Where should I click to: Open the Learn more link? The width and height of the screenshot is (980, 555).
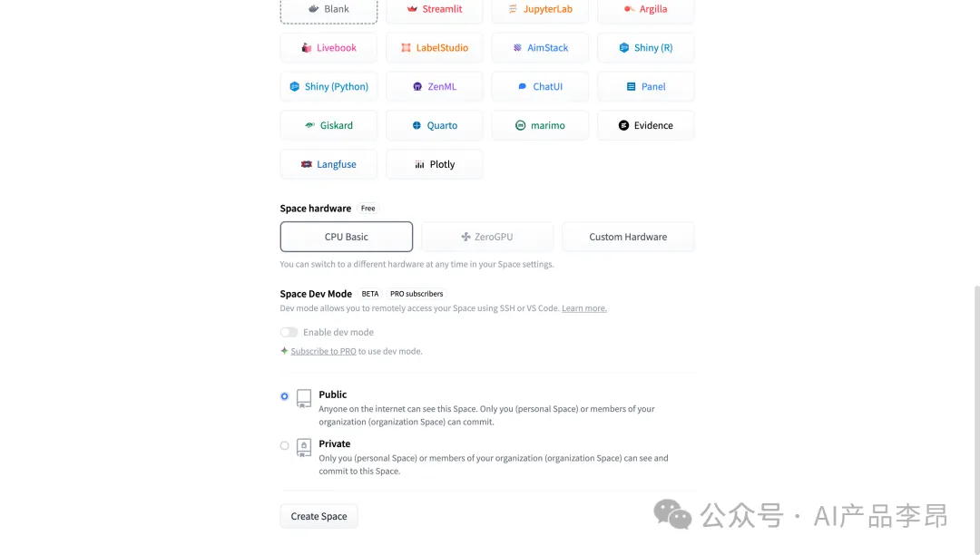[x=583, y=308]
